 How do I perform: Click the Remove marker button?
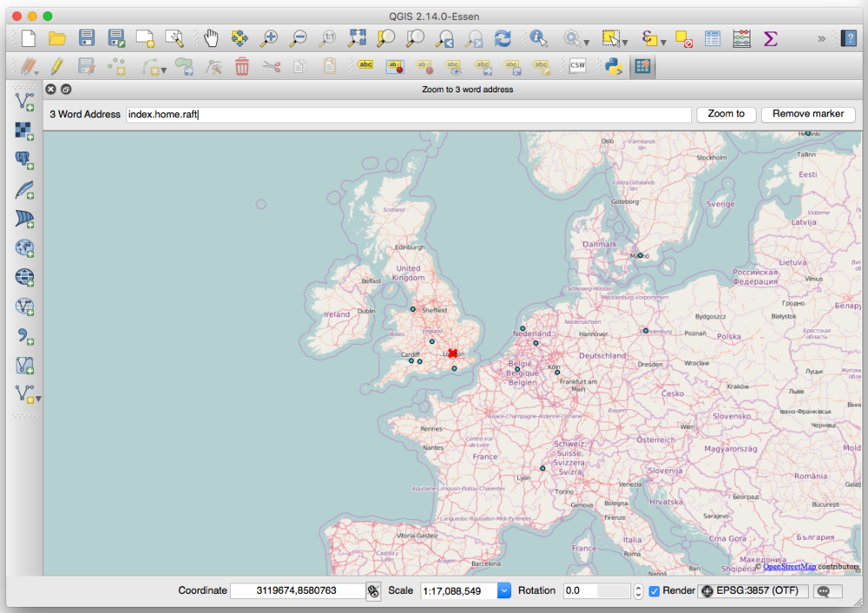pyautogui.click(x=807, y=114)
